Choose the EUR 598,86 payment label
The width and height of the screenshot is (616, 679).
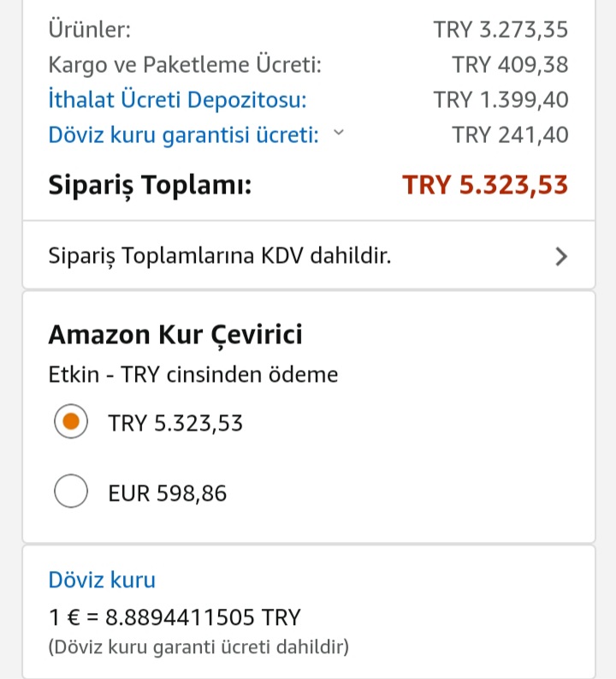coord(168,493)
